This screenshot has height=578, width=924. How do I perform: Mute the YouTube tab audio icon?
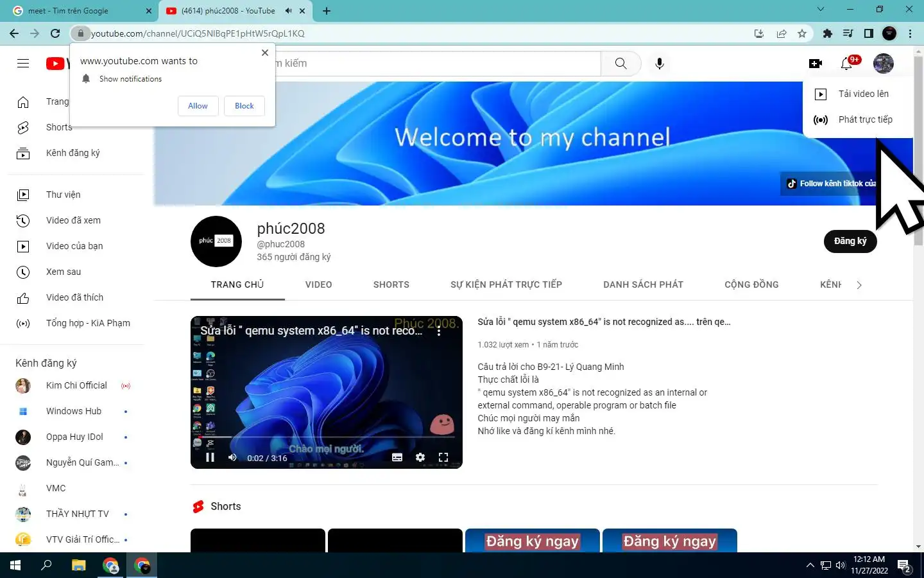pos(288,11)
